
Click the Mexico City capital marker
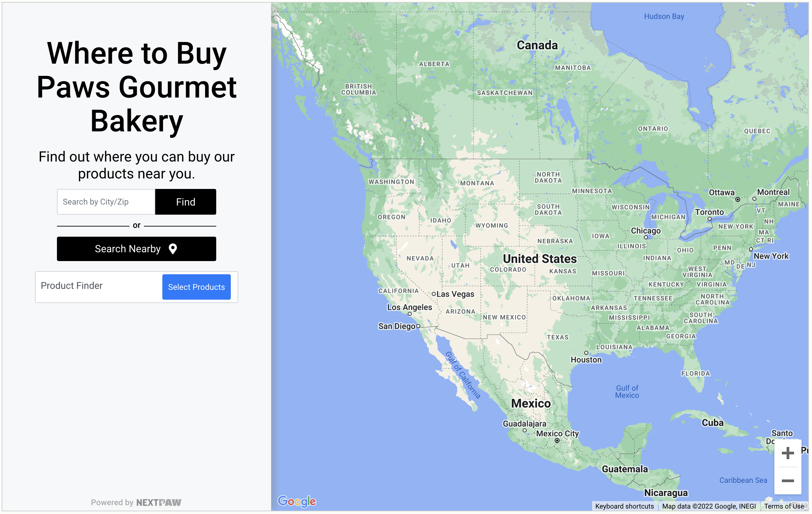[x=557, y=441]
